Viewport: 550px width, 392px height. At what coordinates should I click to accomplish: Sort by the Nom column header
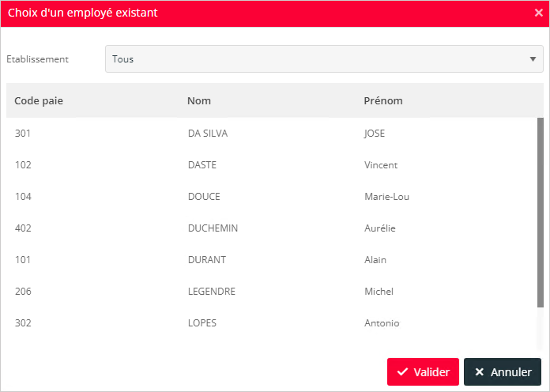click(199, 100)
